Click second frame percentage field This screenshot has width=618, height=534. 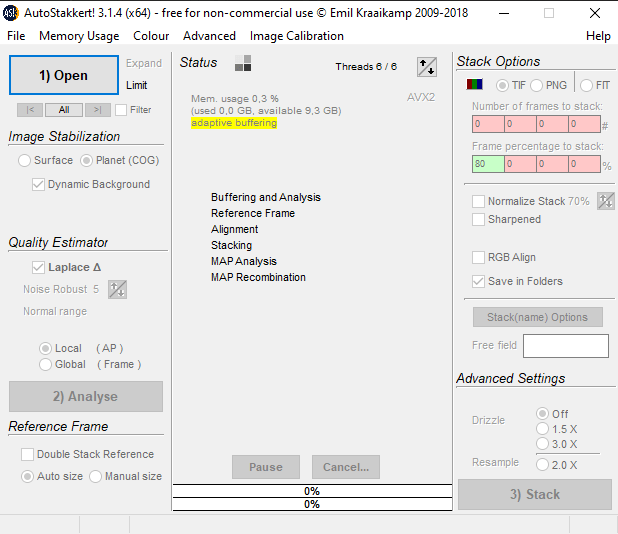[520, 164]
